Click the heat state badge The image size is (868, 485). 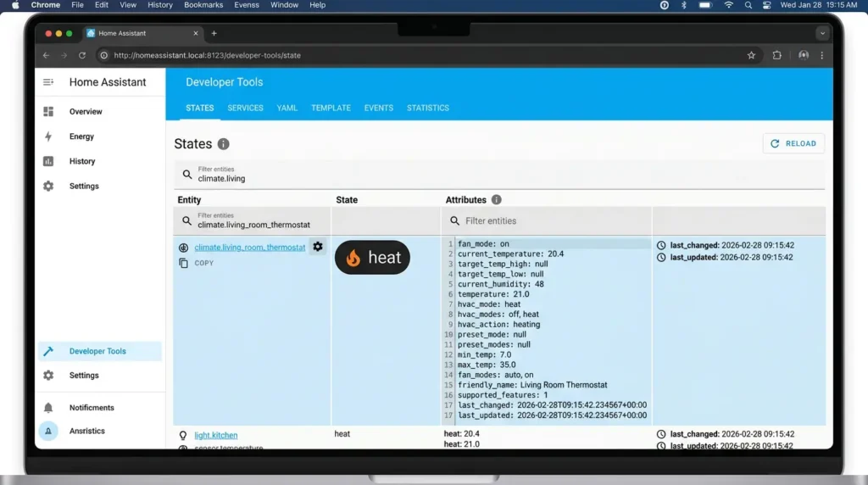pyautogui.click(x=373, y=258)
